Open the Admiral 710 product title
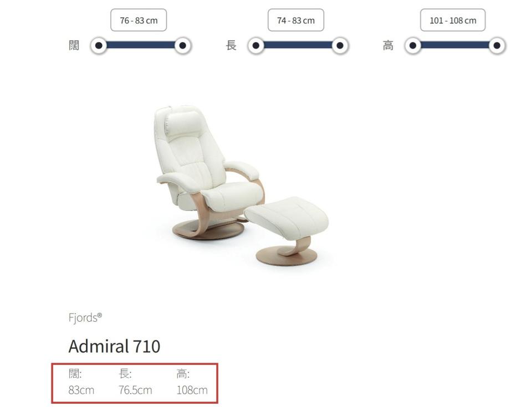The width and height of the screenshot is (532, 407). pos(114,347)
